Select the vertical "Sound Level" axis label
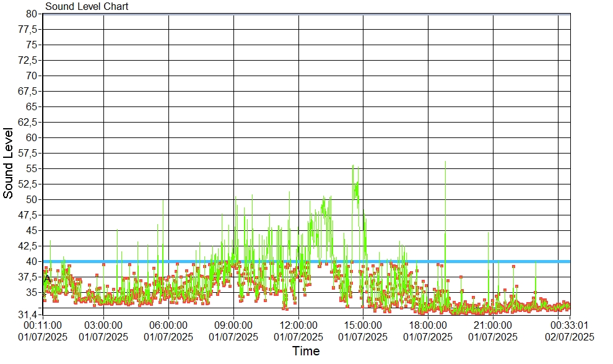The image size is (613, 364). coord(9,163)
